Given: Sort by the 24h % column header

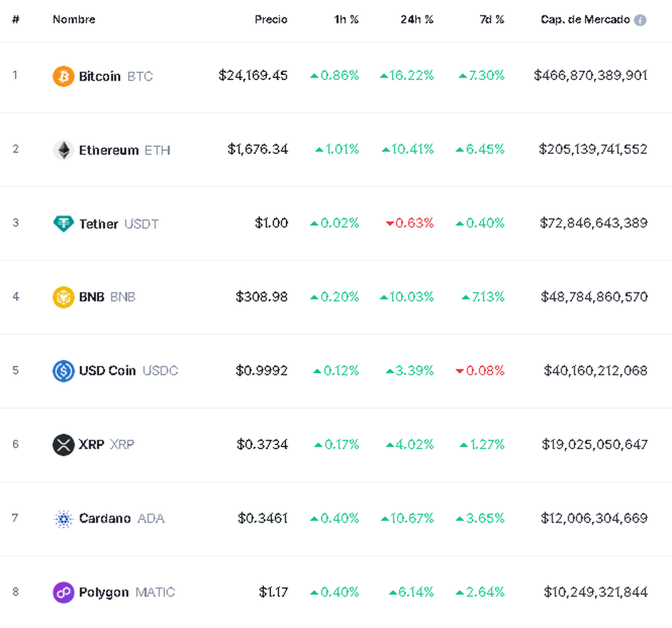Looking at the screenshot, I should (x=417, y=20).
